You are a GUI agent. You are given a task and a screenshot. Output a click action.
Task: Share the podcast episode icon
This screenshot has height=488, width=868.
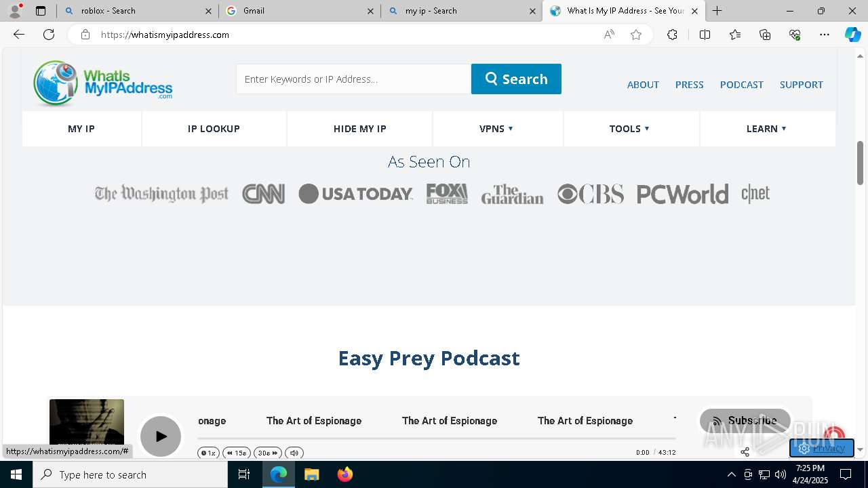[745, 452]
